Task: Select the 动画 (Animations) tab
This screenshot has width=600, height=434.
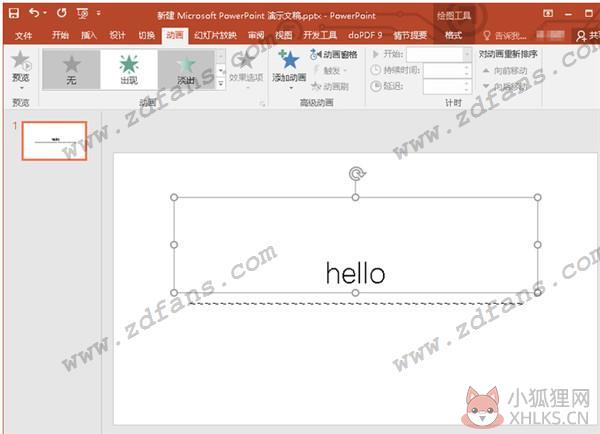Action: point(174,36)
